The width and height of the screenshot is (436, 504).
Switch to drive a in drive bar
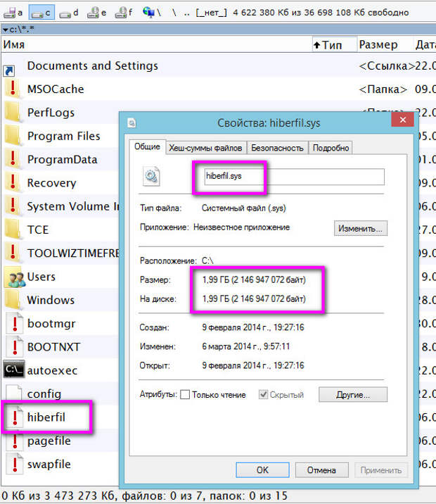point(13,12)
